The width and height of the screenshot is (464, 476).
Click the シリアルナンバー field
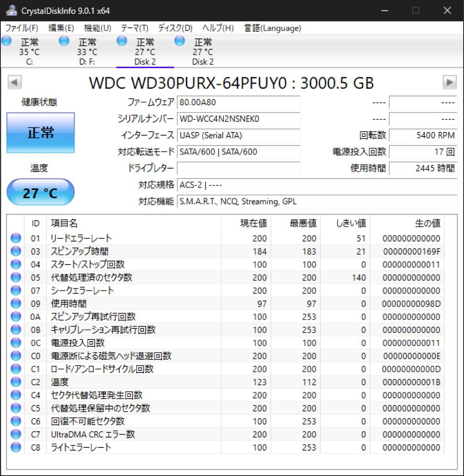pyautogui.click(x=238, y=119)
